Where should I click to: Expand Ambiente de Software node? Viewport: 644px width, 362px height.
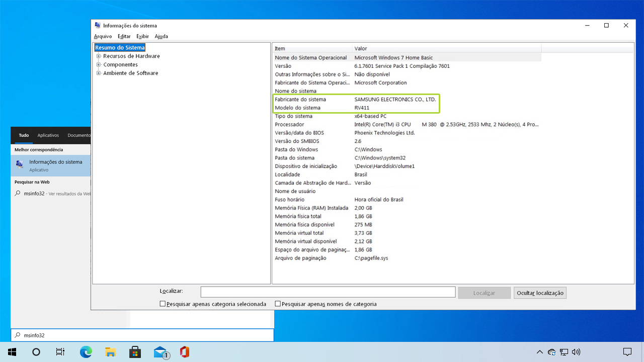click(x=99, y=73)
